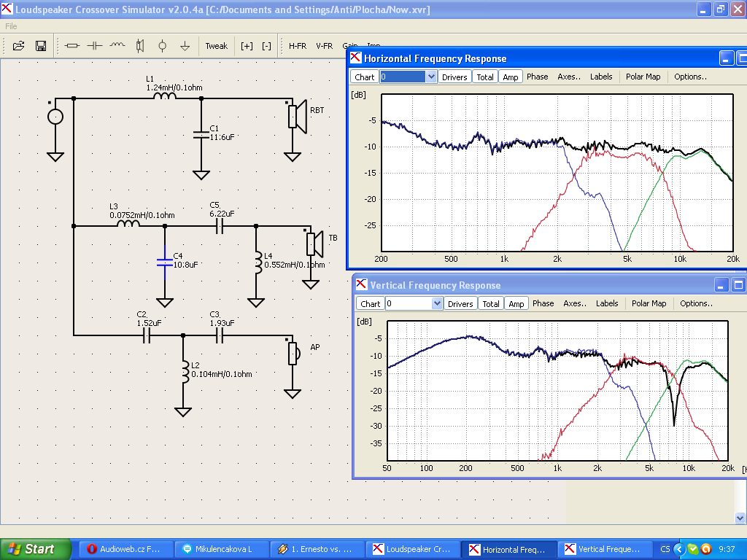Expand chart dropdown in Horizontal Frequency Response
This screenshot has width=747, height=560.
tap(430, 77)
